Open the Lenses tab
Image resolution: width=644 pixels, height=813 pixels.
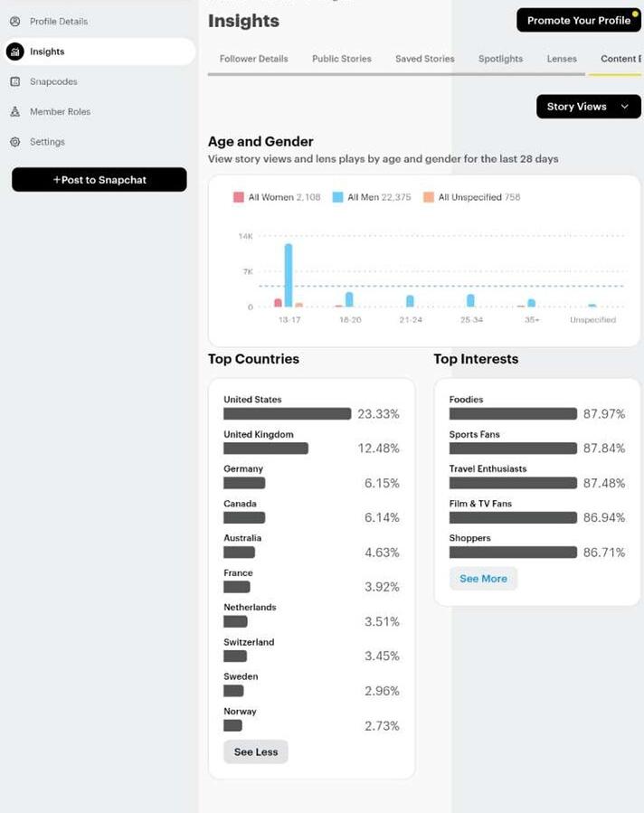(562, 59)
